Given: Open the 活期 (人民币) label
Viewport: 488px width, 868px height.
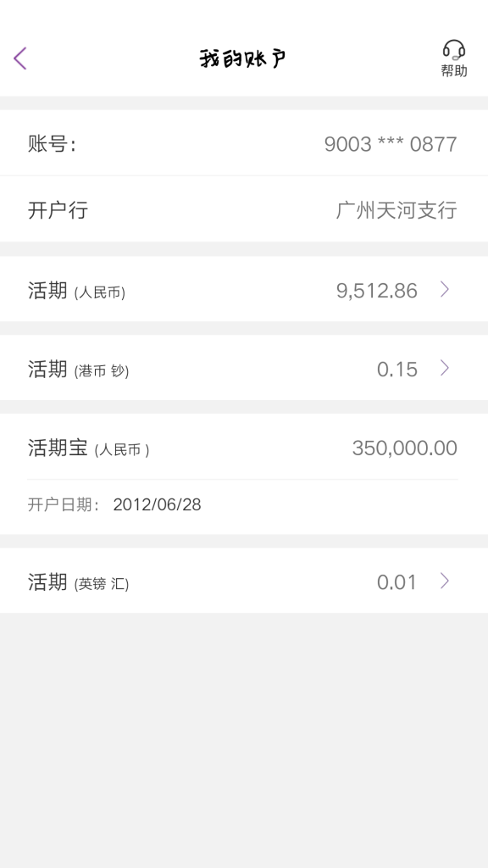Looking at the screenshot, I should tap(77, 291).
